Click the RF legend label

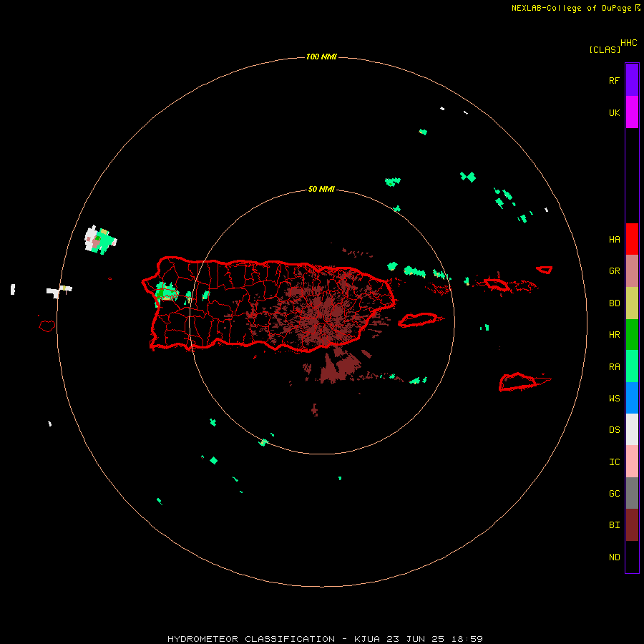pyautogui.click(x=614, y=80)
